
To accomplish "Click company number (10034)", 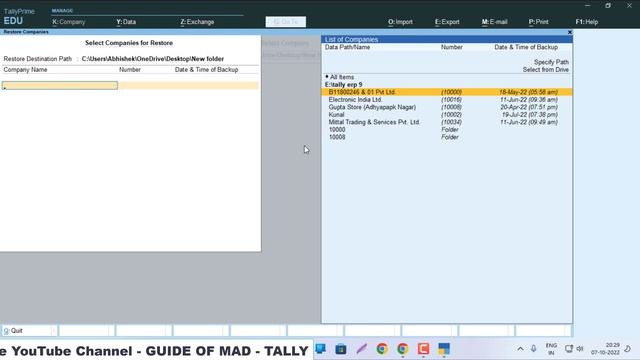I will [x=451, y=122].
